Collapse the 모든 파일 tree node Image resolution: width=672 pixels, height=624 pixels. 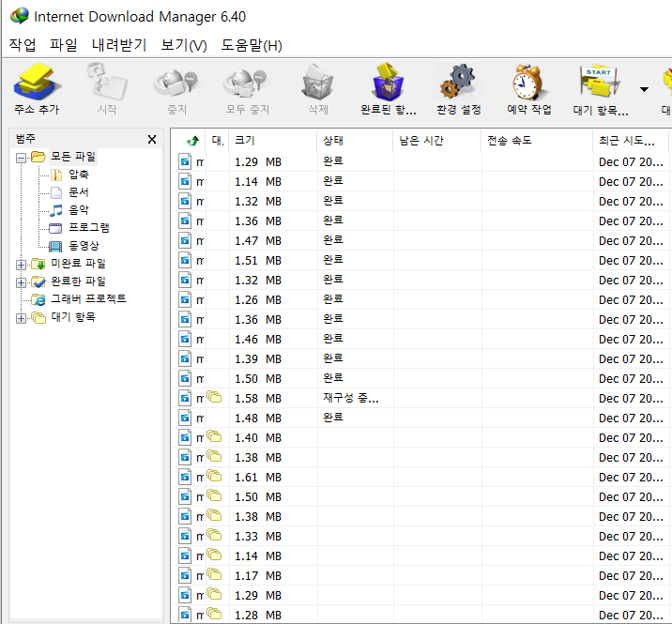[x=21, y=158]
